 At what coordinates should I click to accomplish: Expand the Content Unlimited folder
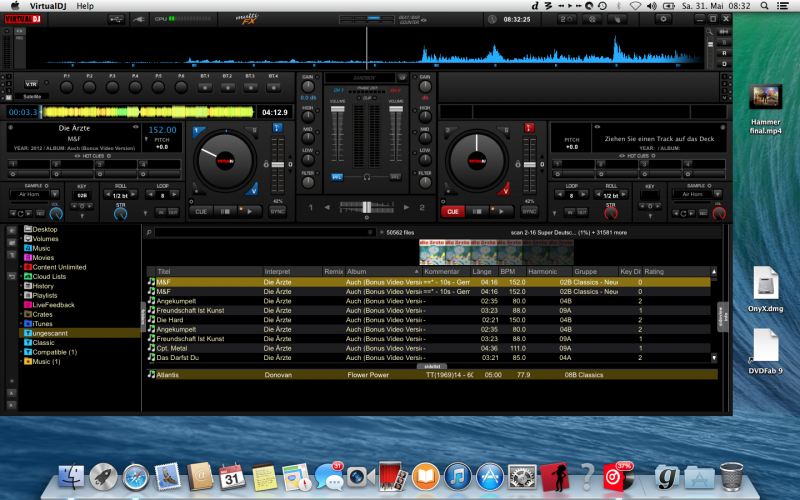tap(21, 267)
